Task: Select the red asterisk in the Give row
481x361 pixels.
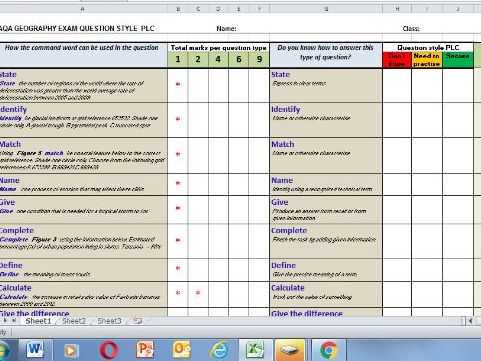Action: [178, 208]
